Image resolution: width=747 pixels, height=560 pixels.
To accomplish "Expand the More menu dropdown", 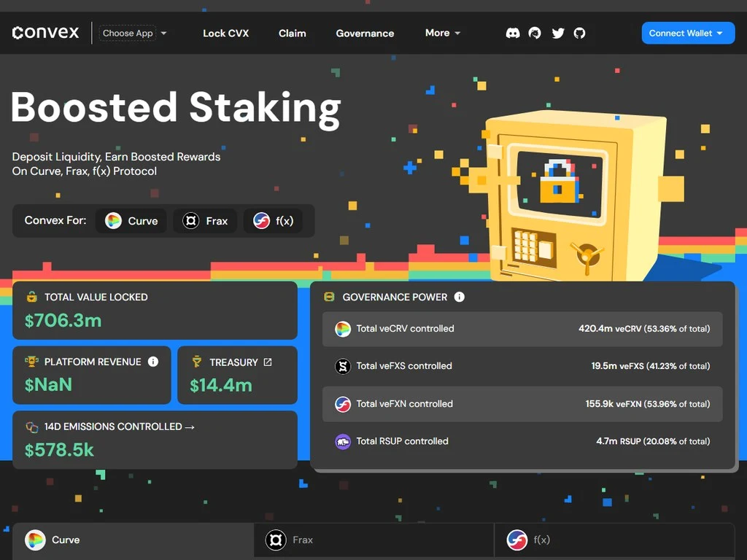I will coord(443,33).
